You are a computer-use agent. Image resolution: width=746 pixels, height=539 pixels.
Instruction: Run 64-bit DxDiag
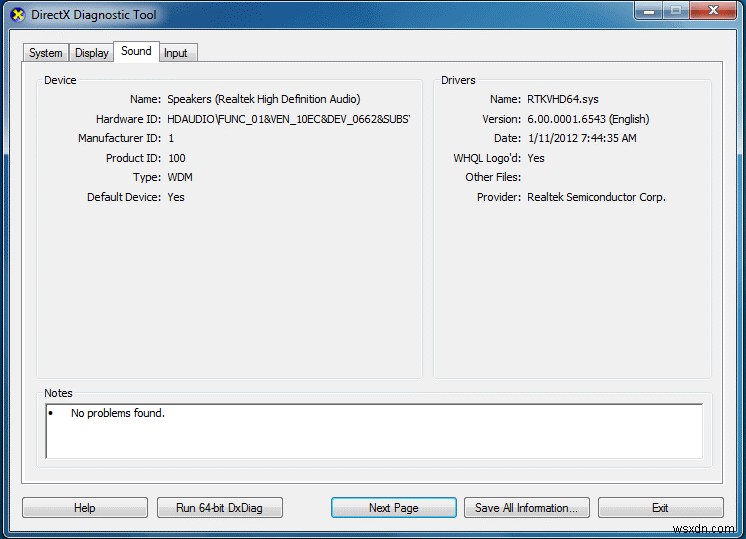pyautogui.click(x=219, y=508)
